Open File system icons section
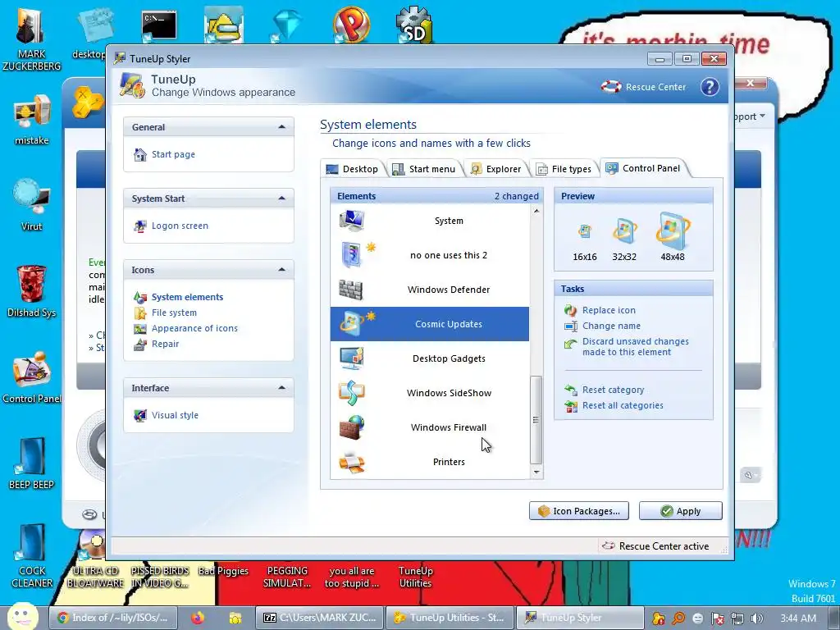Viewport: 840px width, 630px height. click(174, 313)
